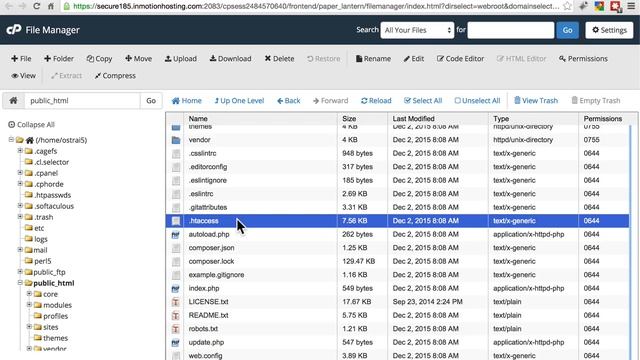Go Back in file navigation
The width and height of the screenshot is (640, 360).
(x=289, y=101)
